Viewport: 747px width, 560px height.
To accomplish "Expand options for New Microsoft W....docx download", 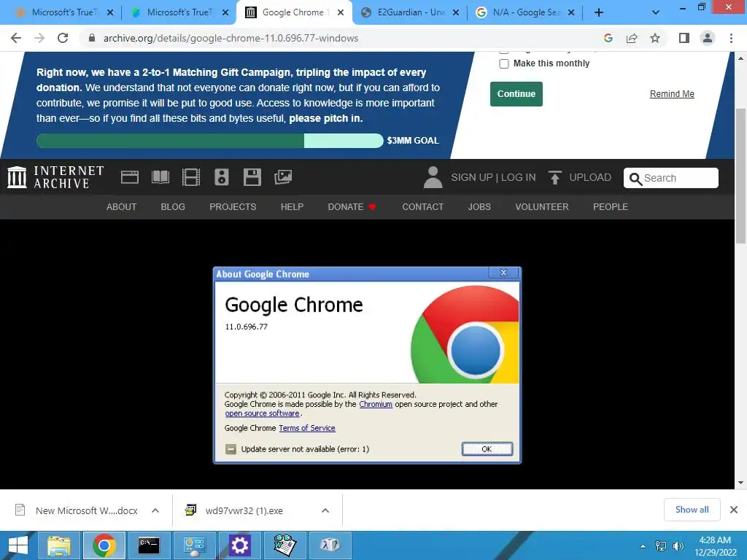I will tap(155, 510).
